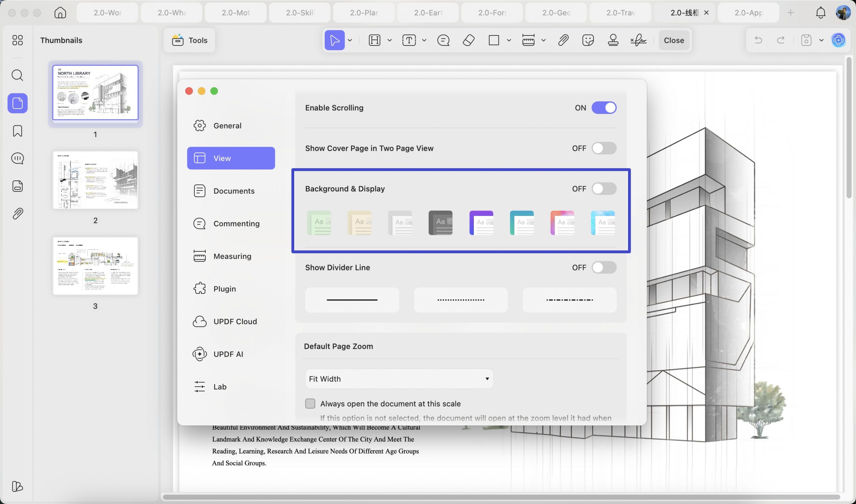The height and width of the screenshot is (504, 856).
Task: Select the stamp tool
Action: click(613, 40)
